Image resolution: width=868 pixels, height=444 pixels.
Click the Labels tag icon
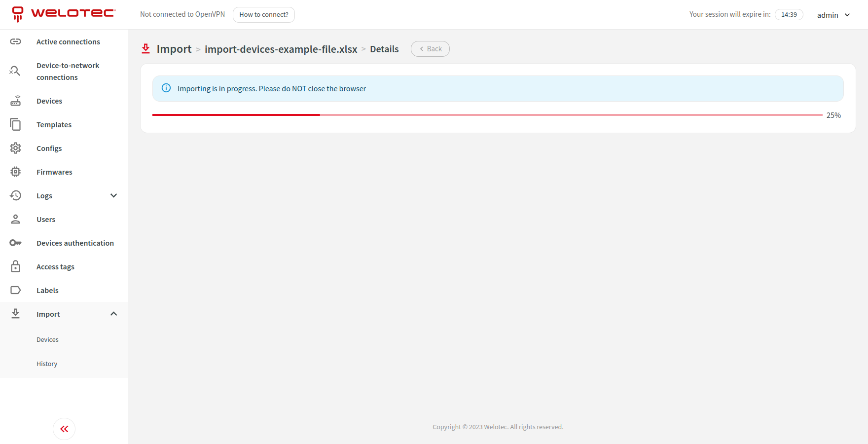(16, 291)
